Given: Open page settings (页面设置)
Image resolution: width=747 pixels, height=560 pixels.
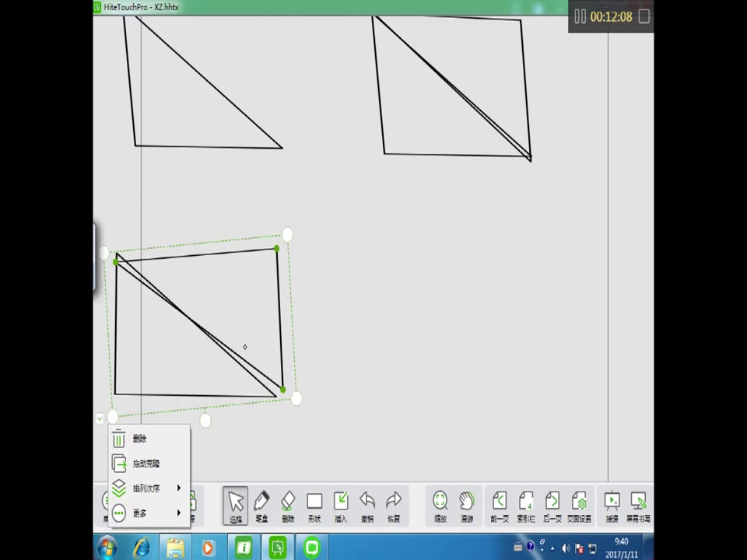Looking at the screenshot, I should (x=579, y=504).
